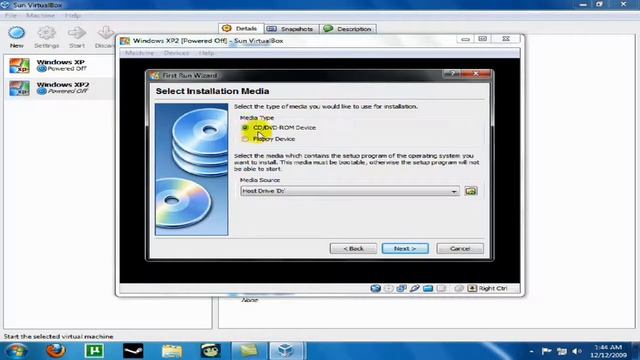Launch Firefox from the taskbar

[x=56, y=351]
